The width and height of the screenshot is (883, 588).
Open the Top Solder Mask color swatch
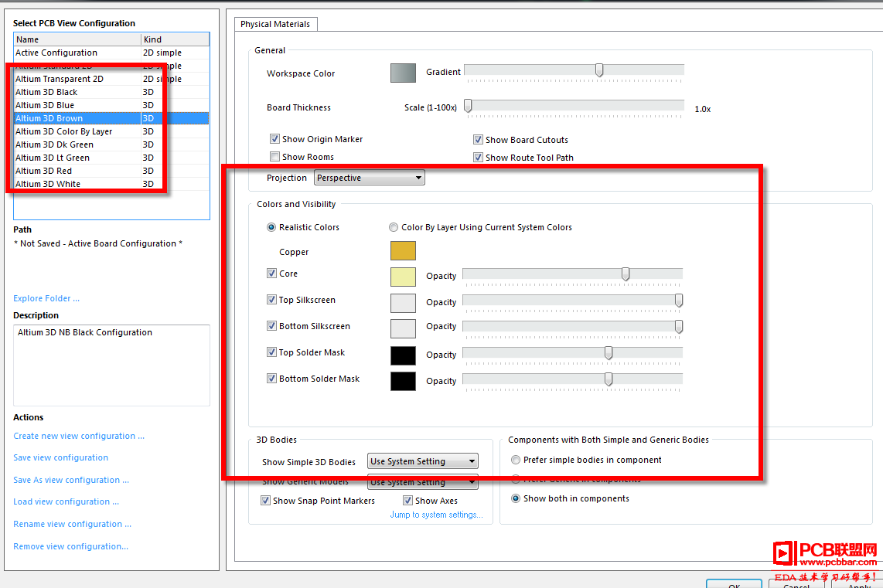click(403, 355)
